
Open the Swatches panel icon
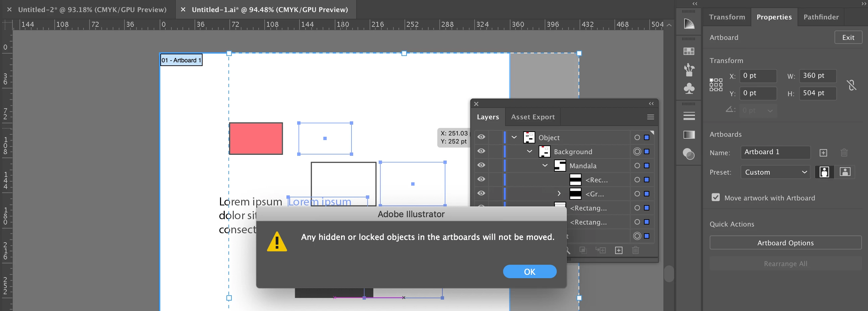pos(689,51)
